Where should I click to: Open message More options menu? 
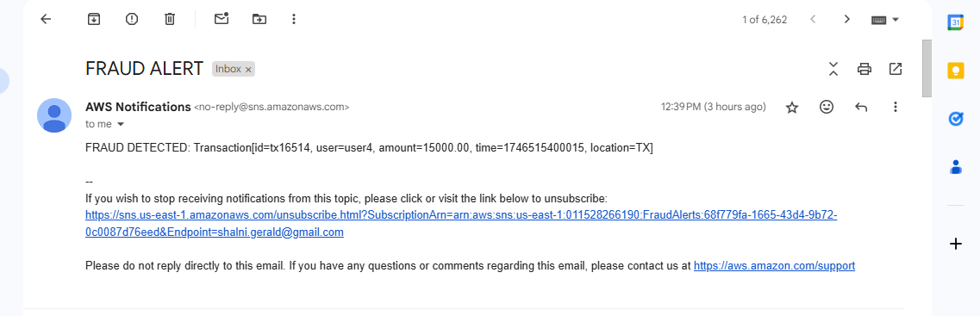coord(896,107)
